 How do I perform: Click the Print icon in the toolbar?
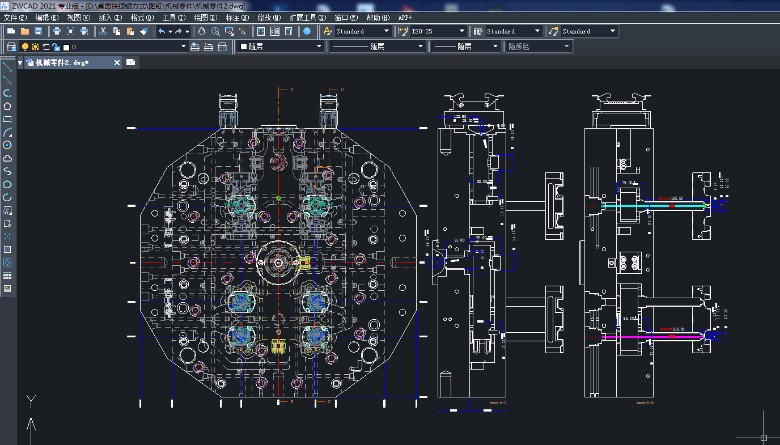[x=57, y=31]
